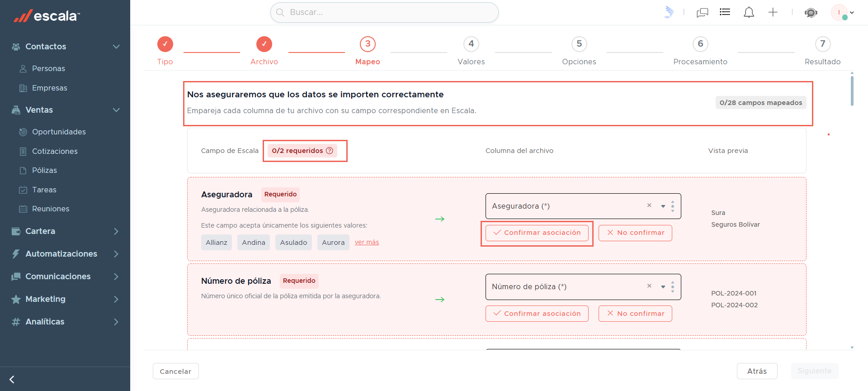868x391 pixels.
Task: Click the blue wing assistant icon
Action: point(670,12)
